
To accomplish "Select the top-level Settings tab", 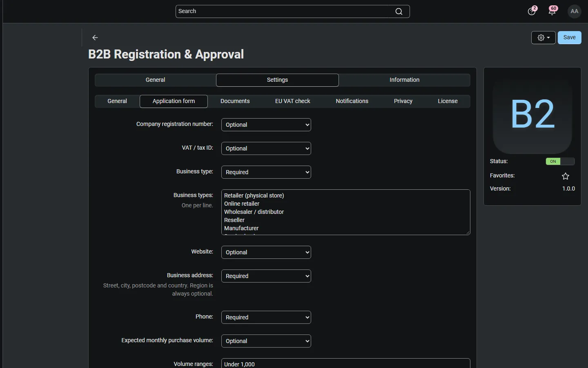I will tap(277, 80).
